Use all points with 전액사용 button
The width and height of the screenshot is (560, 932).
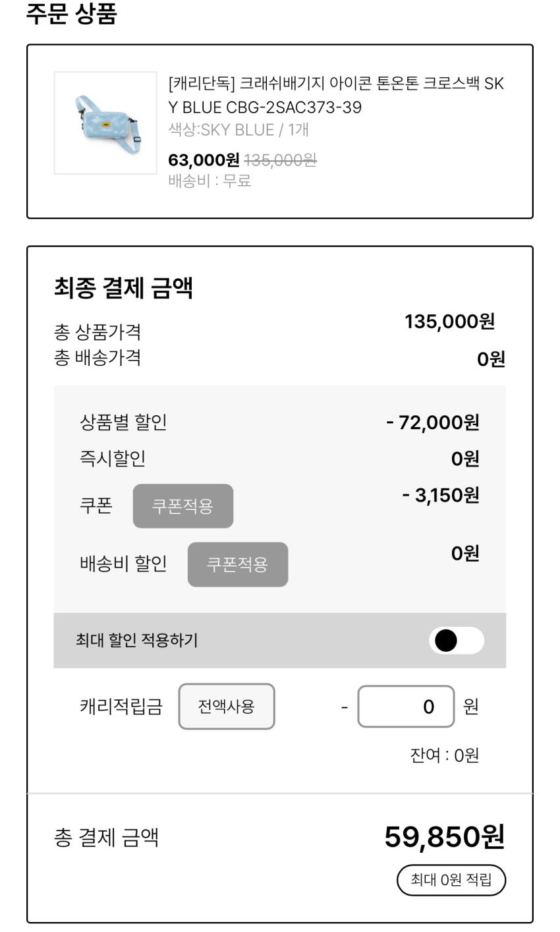pyautogui.click(x=227, y=707)
